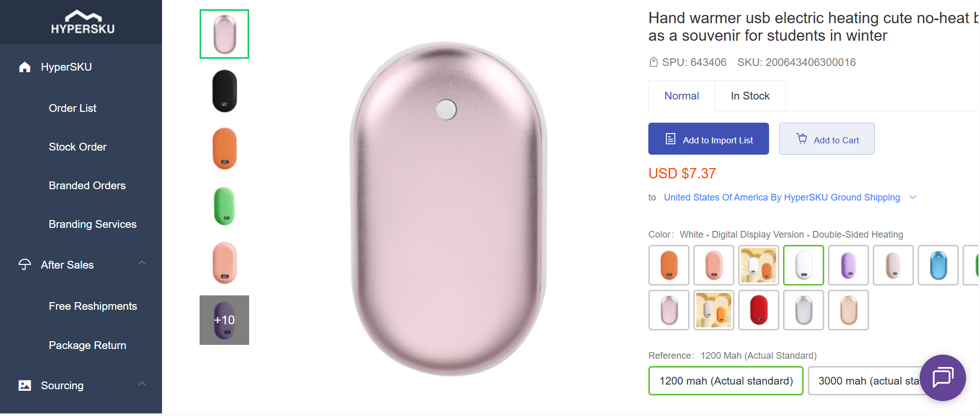Click the Add to Import List button

[708, 139]
